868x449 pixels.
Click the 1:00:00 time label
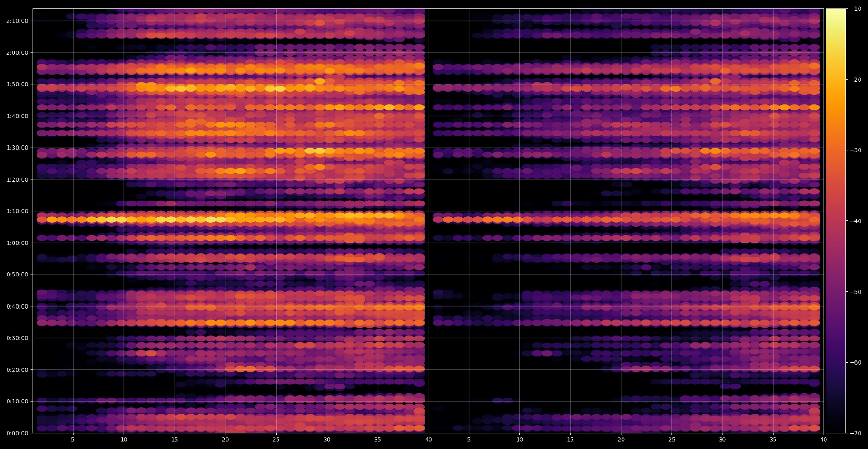17,243
